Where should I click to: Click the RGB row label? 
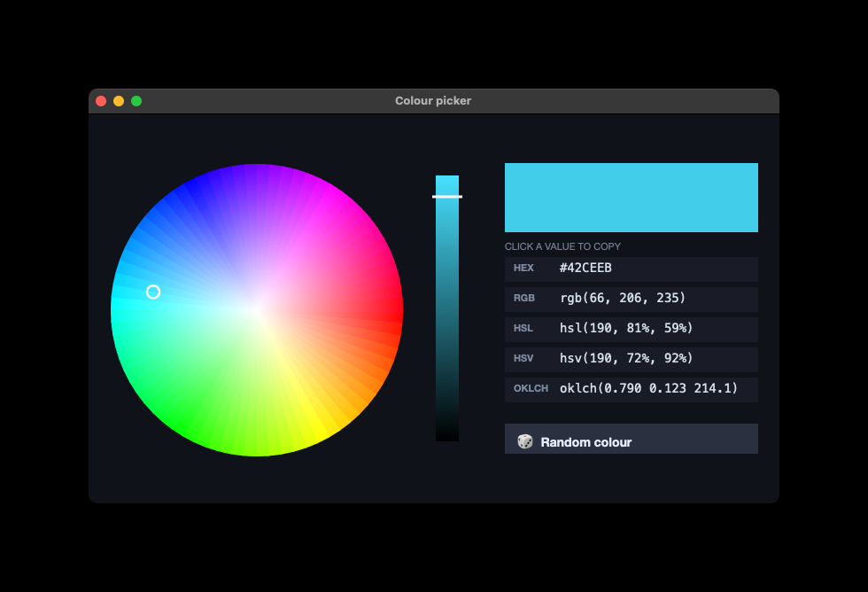[524, 298]
